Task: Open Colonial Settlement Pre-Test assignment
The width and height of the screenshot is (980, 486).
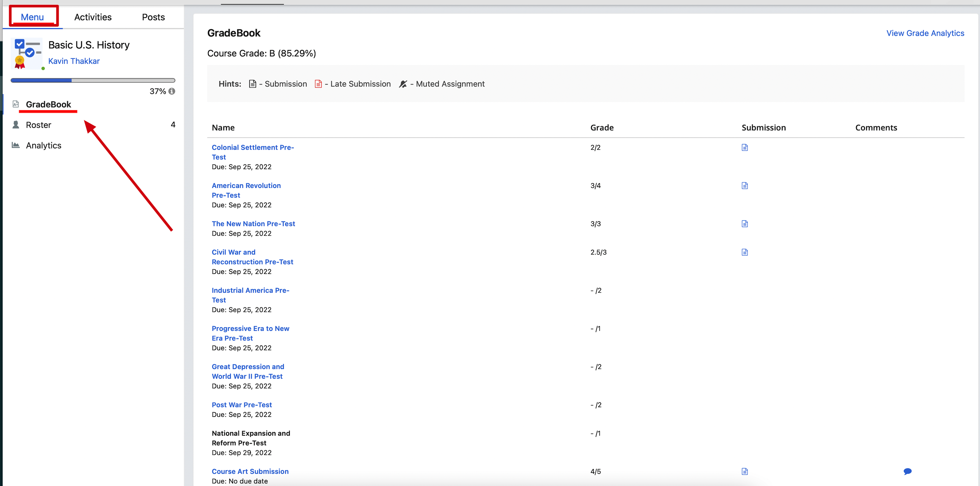Action: point(253,152)
